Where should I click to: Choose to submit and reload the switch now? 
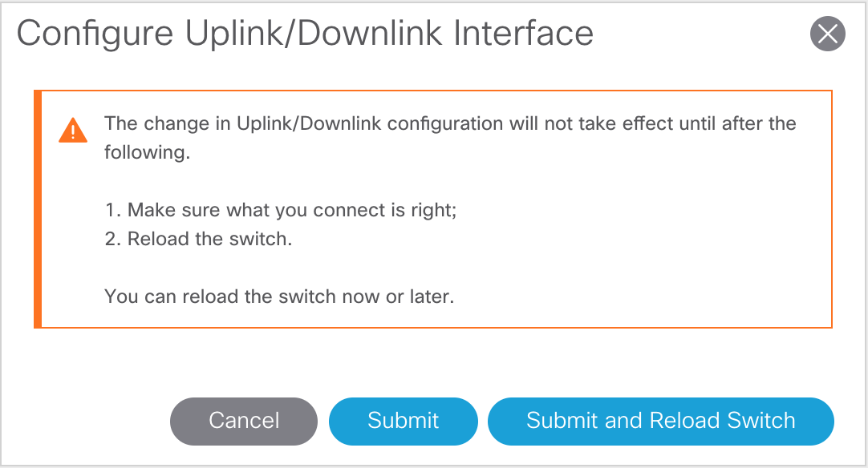pos(660,421)
